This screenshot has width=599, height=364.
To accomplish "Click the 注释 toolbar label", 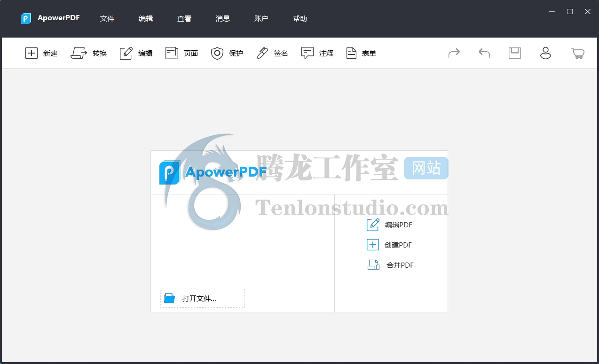I will click(326, 54).
